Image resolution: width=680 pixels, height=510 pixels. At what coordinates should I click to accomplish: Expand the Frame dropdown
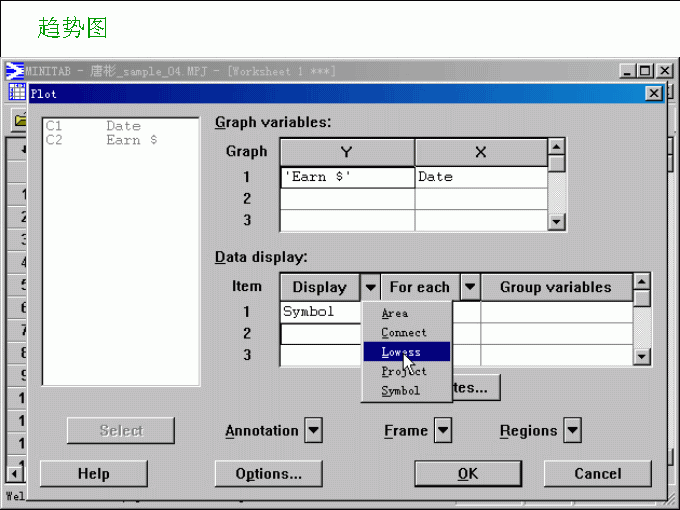coord(442,431)
